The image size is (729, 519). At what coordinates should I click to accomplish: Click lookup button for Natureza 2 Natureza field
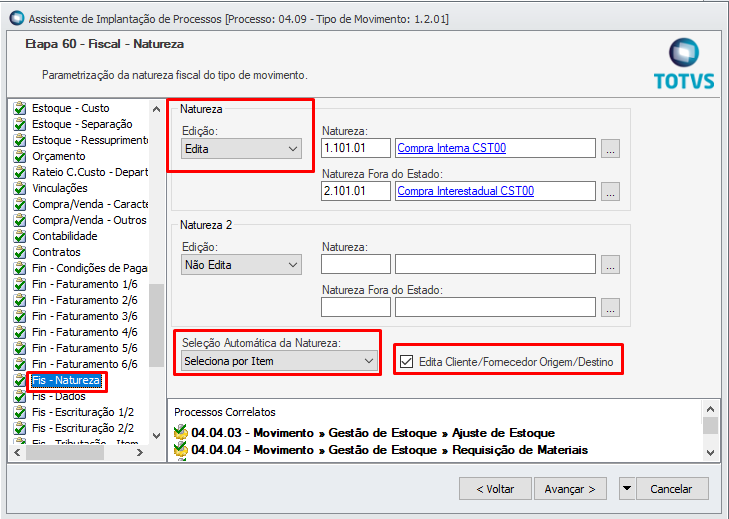click(610, 265)
